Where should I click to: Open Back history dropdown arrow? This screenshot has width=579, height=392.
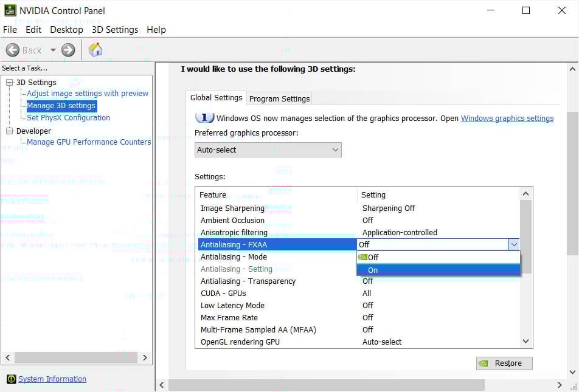tap(53, 50)
